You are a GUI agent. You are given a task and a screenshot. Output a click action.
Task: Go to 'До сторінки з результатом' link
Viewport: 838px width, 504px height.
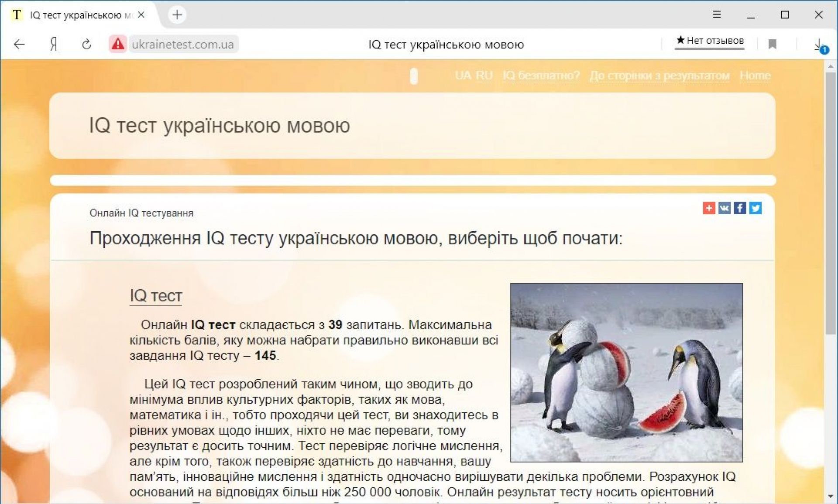[x=659, y=75]
